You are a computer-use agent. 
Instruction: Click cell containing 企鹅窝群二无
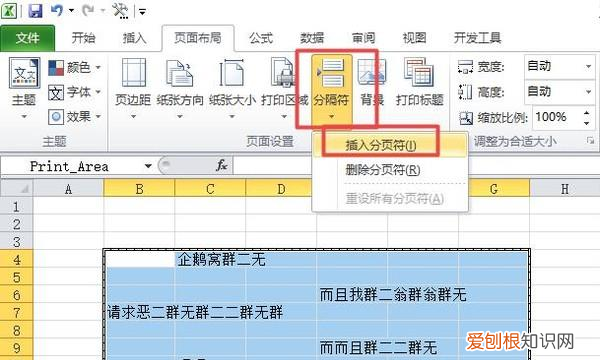tap(210, 260)
